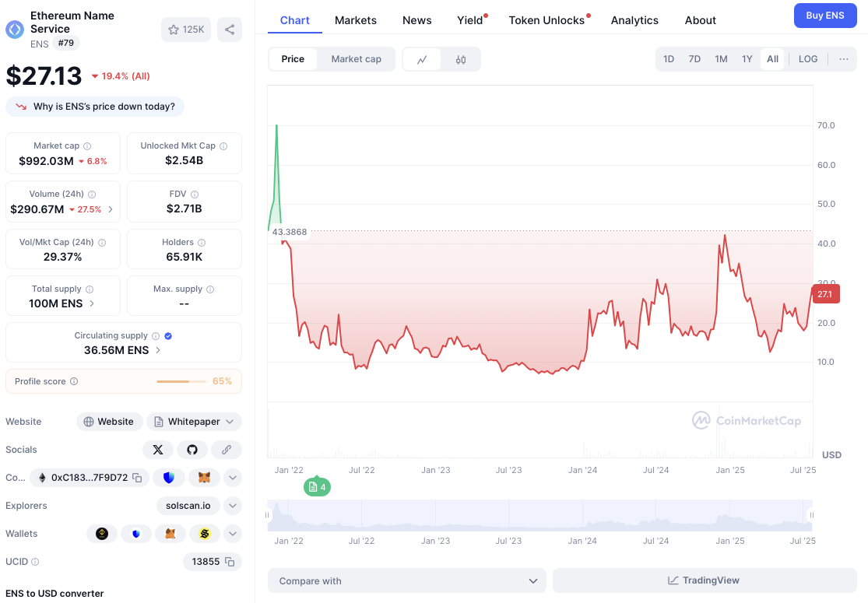Switch to the Markets tab
Viewport: 868px width, 603px height.
(356, 20)
